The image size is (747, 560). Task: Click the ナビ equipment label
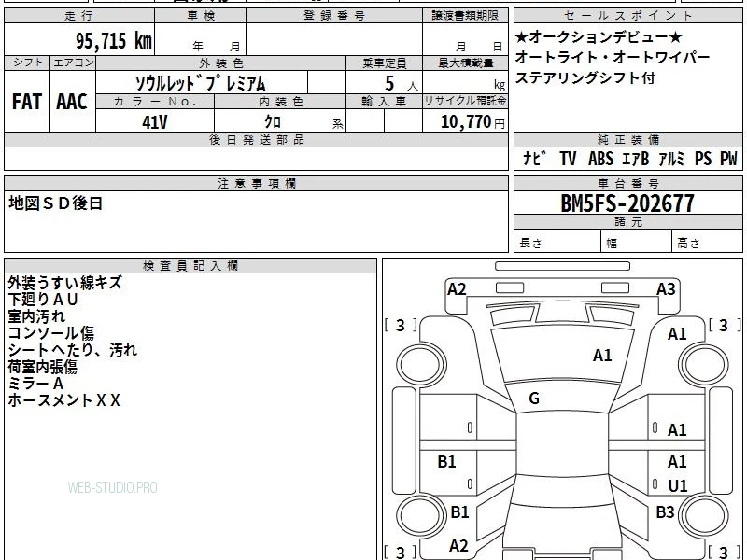click(534, 158)
